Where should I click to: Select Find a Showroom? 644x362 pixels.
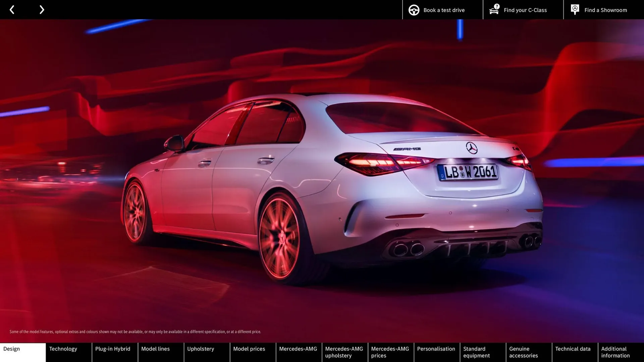pyautogui.click(x=605, y=10)
